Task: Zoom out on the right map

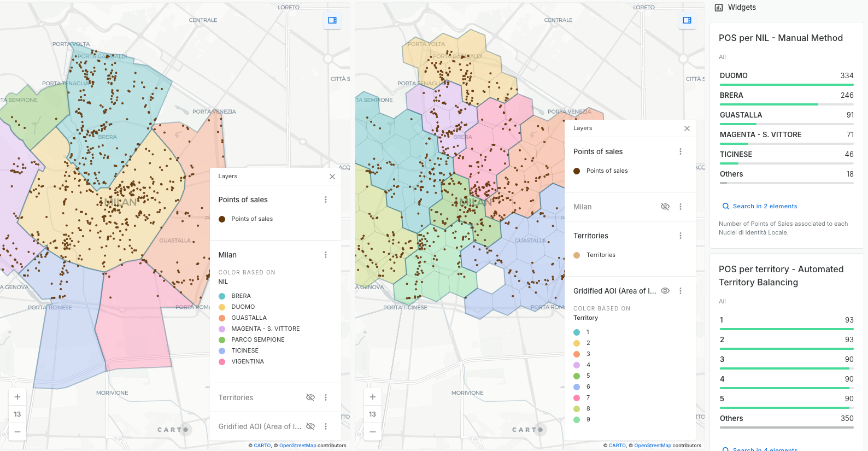Action: (x=373, y=431)
